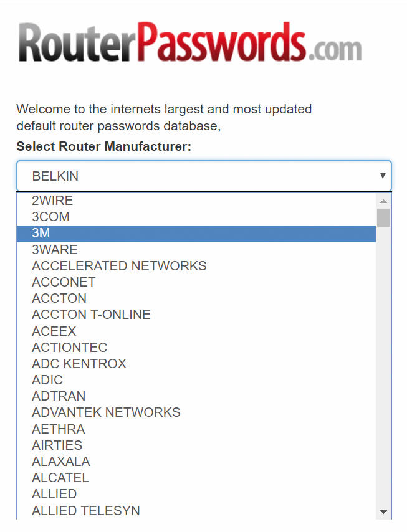Choose AIRTIES in the list
The width and height of the screenshot is (407, 532).
point(196,445)
